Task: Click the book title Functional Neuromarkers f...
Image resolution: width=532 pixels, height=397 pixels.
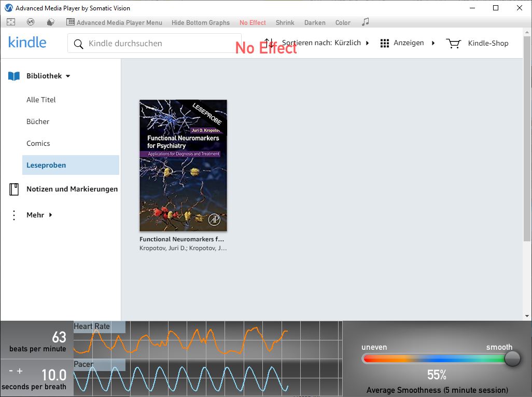Action: [x=181, y=239]
